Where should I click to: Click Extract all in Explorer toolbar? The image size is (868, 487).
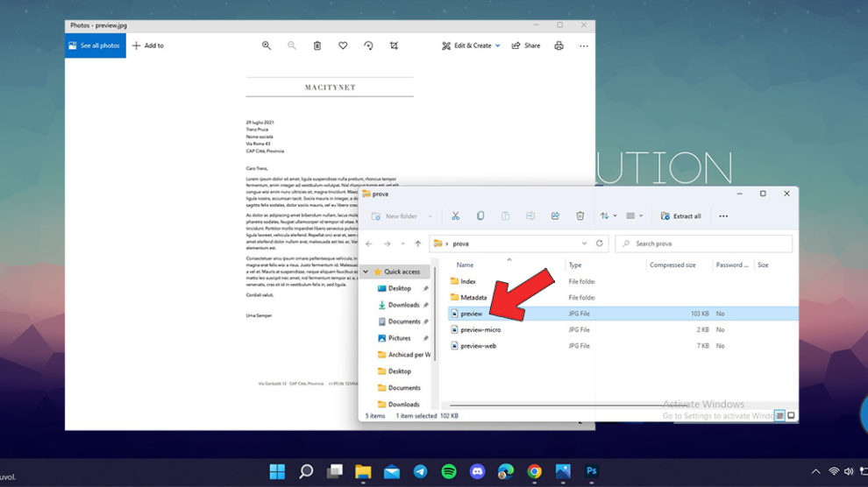[680, 216]
